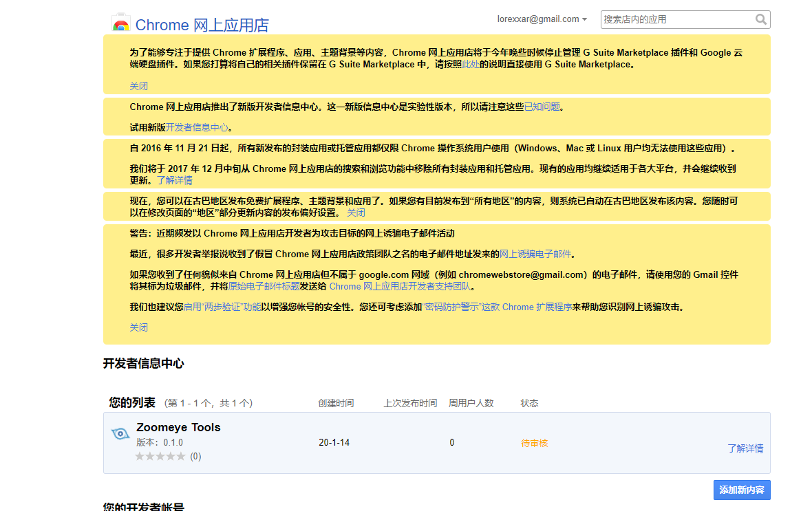Dismiss the first notice with 关闭
Viewport: 812px width, 511px height.
[x=138, y=85]
